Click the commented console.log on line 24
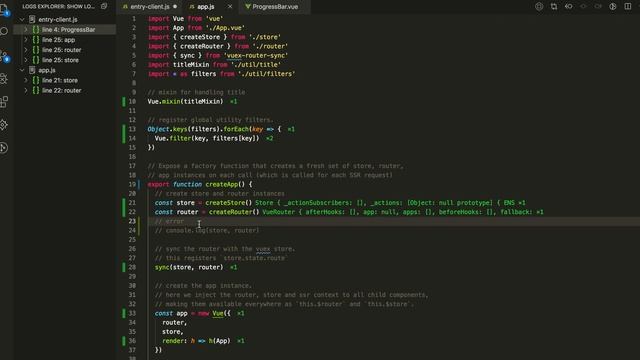640x360 pixels. (x=207, y=230)
